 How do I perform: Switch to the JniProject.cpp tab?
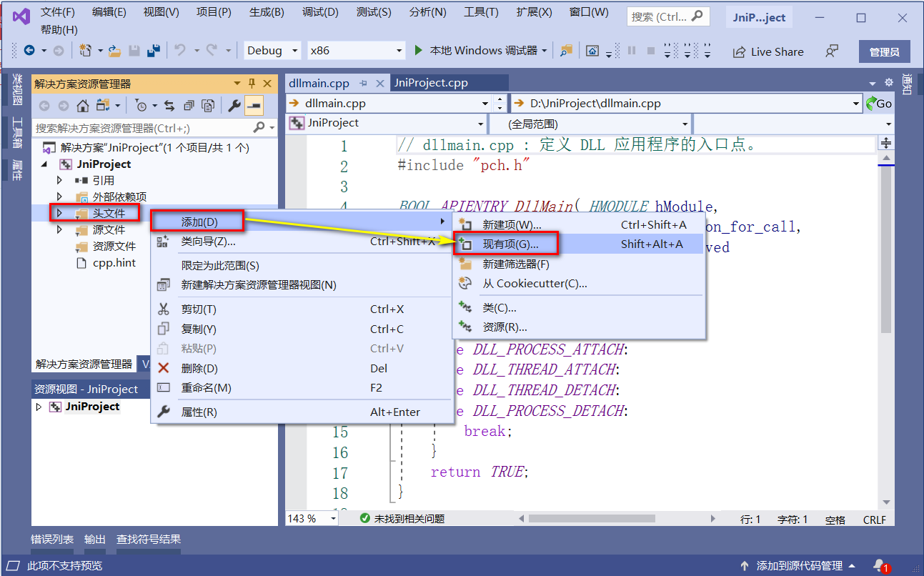[431, 83]
